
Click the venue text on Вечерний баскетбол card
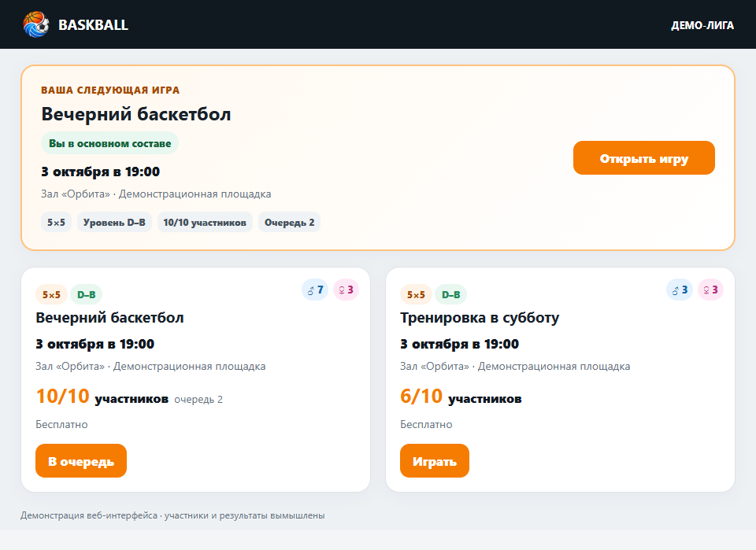(x=150, y=366)
